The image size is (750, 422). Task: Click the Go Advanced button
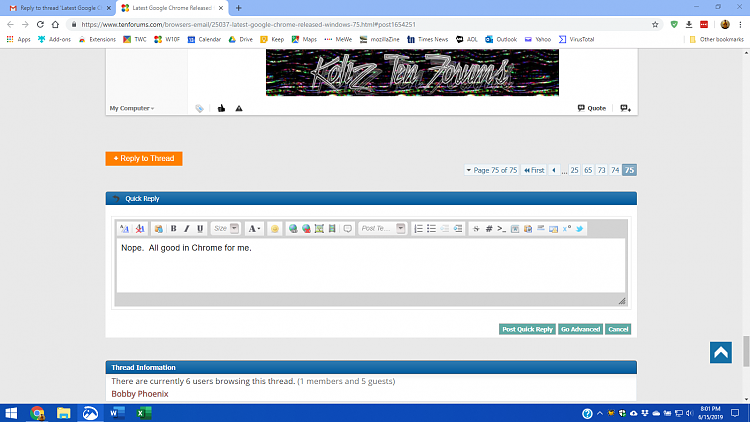pos(580,329)
